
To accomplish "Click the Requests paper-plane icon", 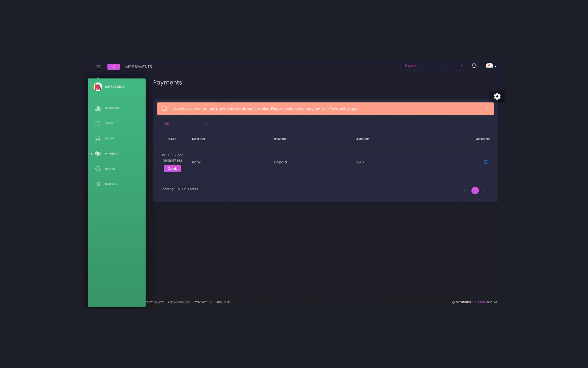I will [x=98, y=184].
